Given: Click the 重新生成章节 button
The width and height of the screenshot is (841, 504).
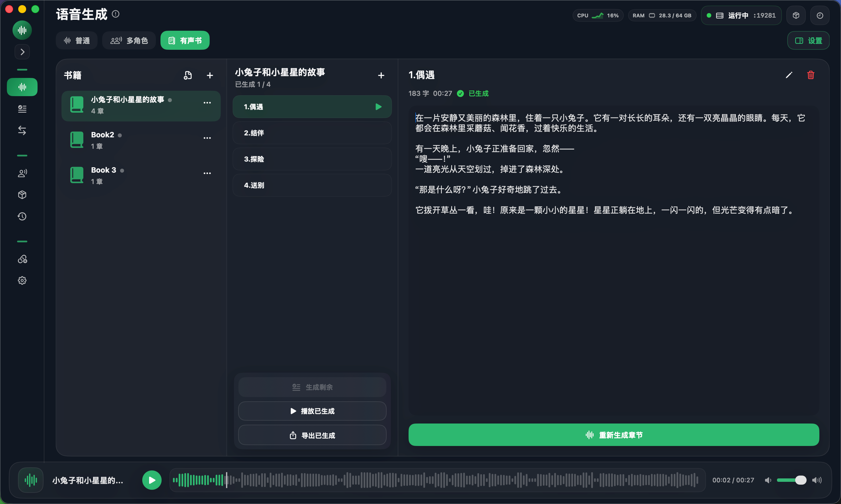Looking at the screenshot, I should [614, 435].
